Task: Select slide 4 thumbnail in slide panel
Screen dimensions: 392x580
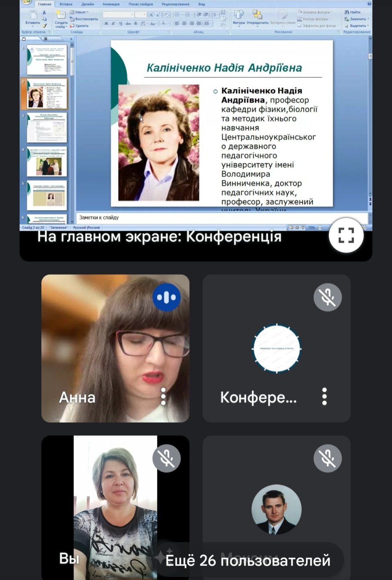Action: coord(47,161)
